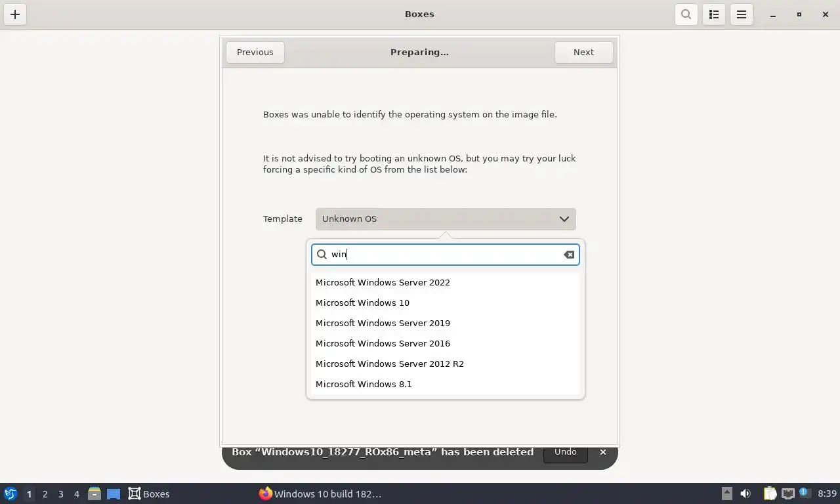
Task: Choose Microsoft Windows 10 template
Action: tap(446, 303)
